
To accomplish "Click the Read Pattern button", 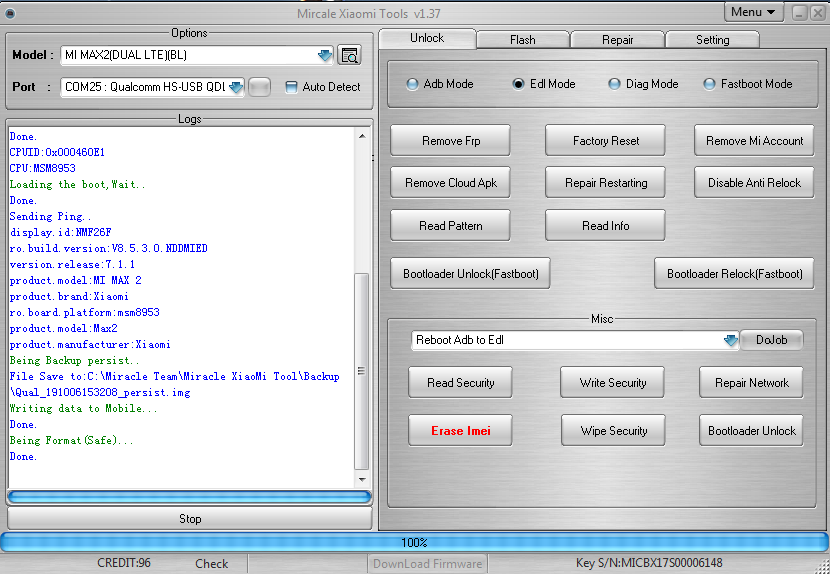I will [450, 226].
